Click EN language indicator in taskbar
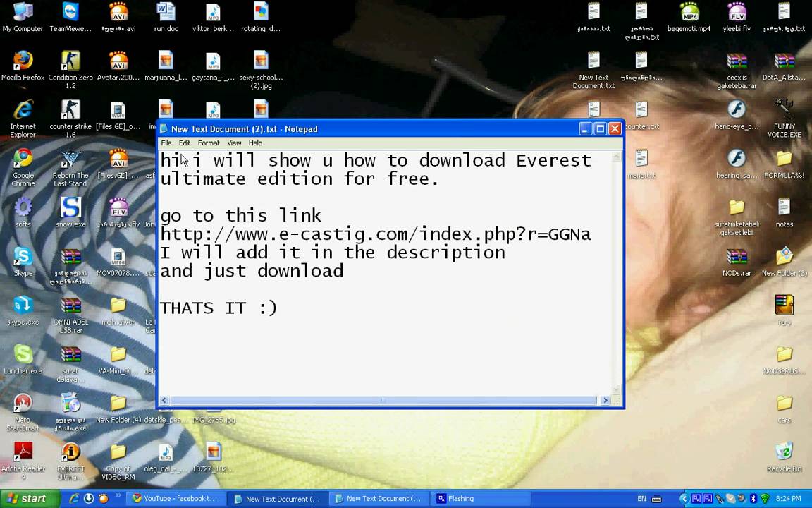Screen dimensions: 812x508 point(641,499)
